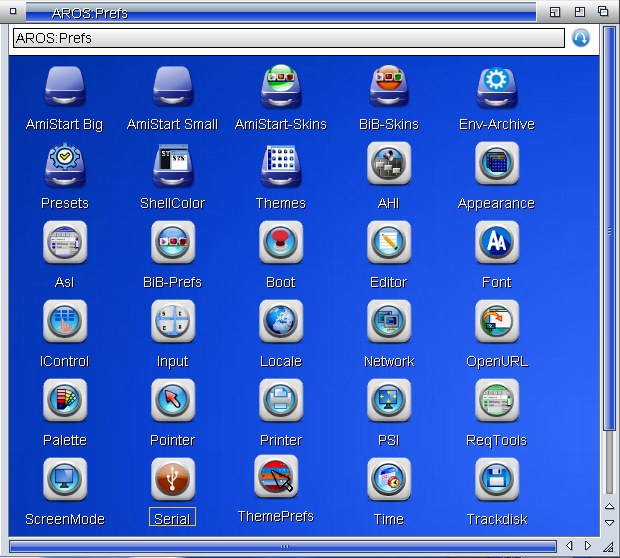Image resolution: width=620 pixels, height=558 pixels.
Task: Launch the AHI audio preferences
Action: 388,164
